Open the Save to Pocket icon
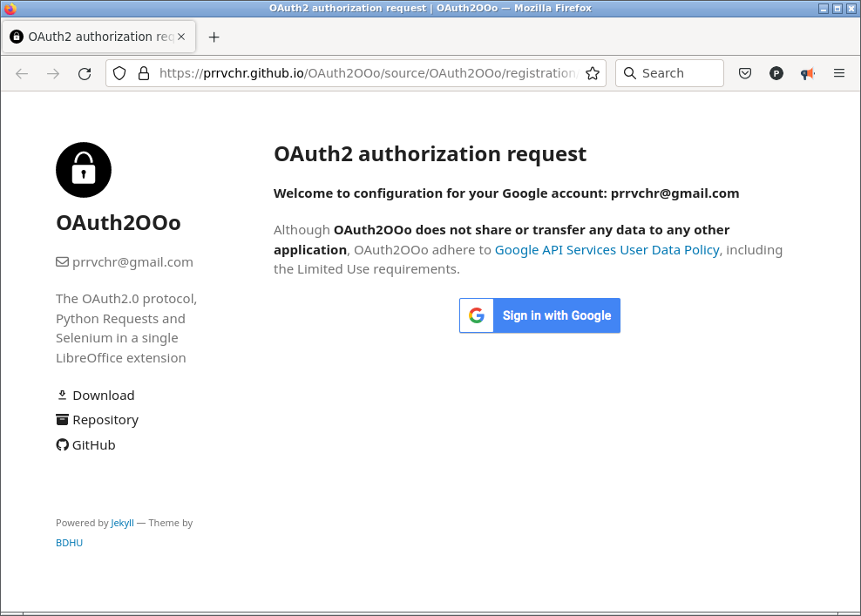861x616 pixels. (x=744, y=73)
